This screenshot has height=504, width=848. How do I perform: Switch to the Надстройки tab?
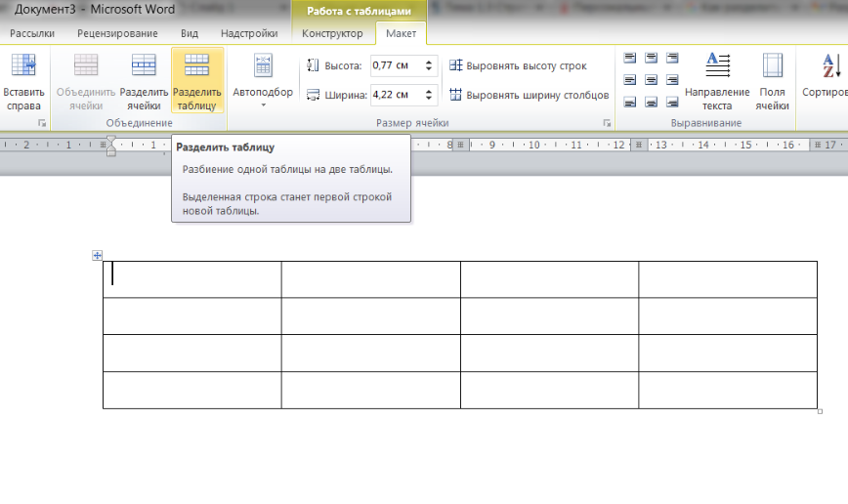(249, 33)
